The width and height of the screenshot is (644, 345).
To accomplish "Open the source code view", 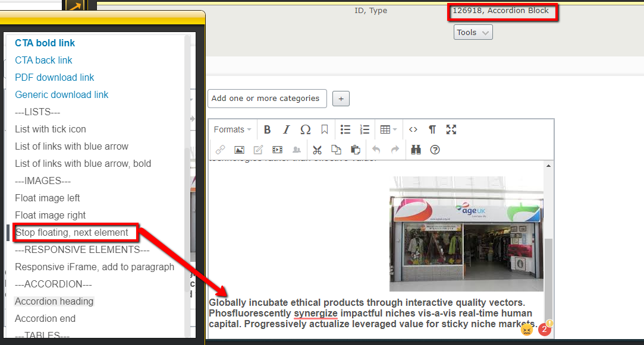I will tap(413, 129).
